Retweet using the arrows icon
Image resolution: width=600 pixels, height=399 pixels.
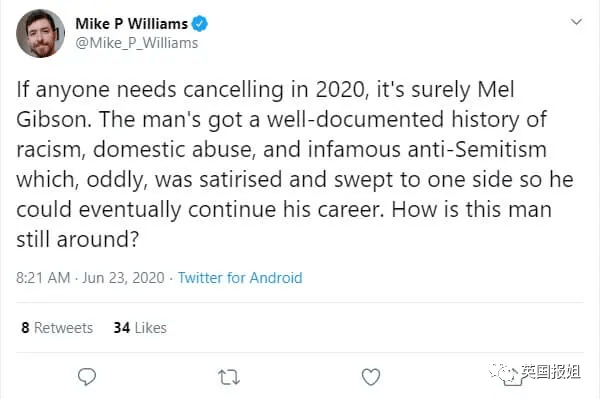[229, 377]
